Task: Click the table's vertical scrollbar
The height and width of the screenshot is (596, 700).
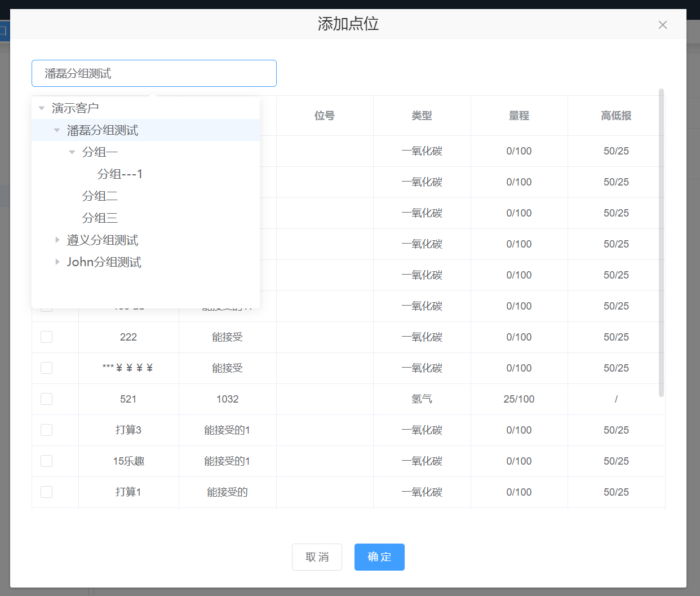Action: [661, 242]
